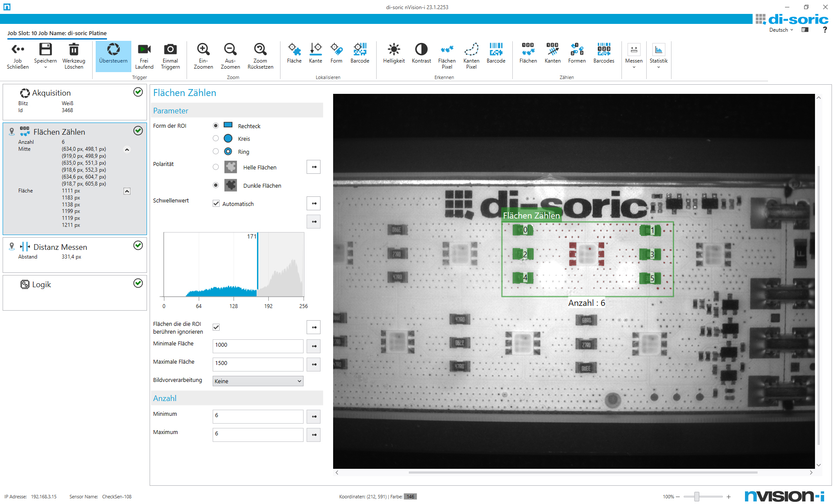Collapse the Mitte coordinates list
This screenshot has width=835, height=504.
pos(127,150)
